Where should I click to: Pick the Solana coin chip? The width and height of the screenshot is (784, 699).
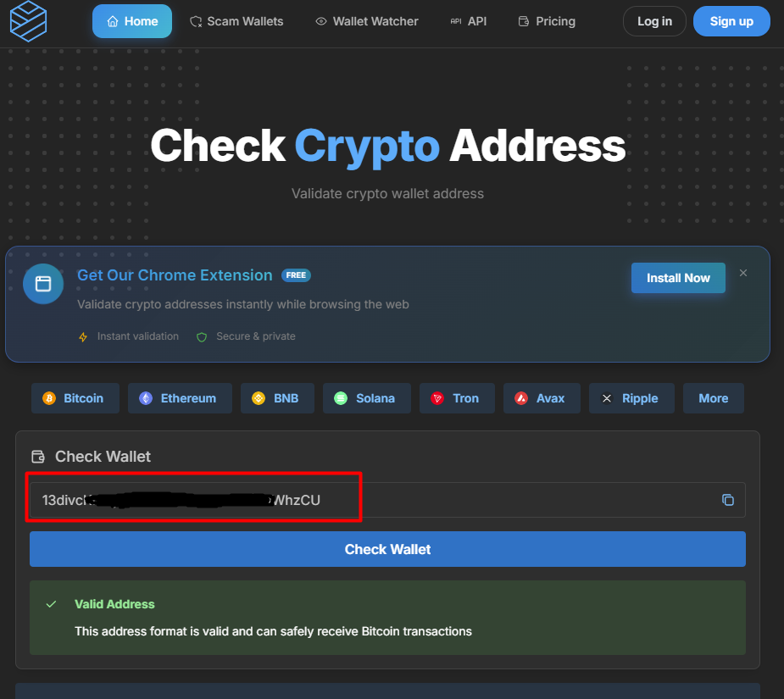(x=366, y=398)
